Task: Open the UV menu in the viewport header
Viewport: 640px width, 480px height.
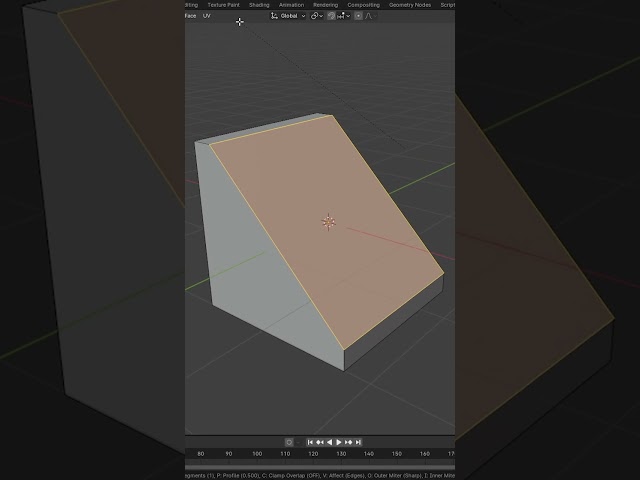Action: click(x=207, y=16)
